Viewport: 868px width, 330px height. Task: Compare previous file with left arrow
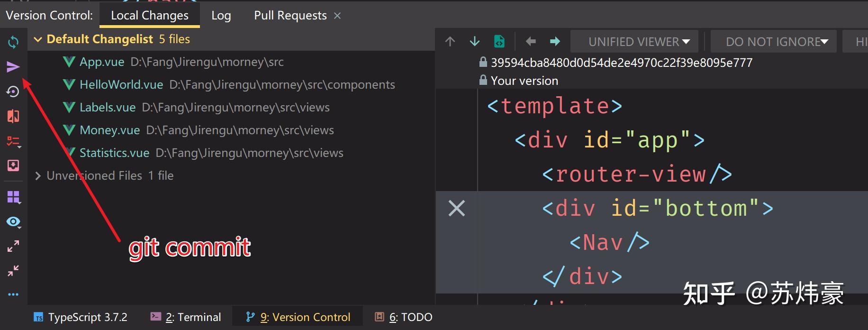[x=531, y=42]
